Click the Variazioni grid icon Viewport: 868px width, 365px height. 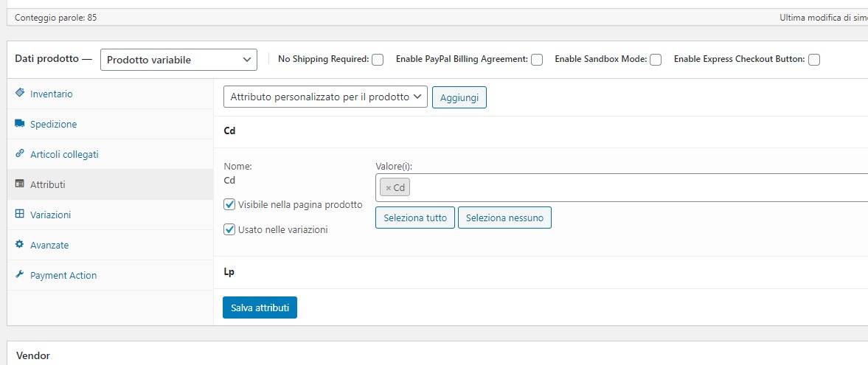[x=20, y=214]
